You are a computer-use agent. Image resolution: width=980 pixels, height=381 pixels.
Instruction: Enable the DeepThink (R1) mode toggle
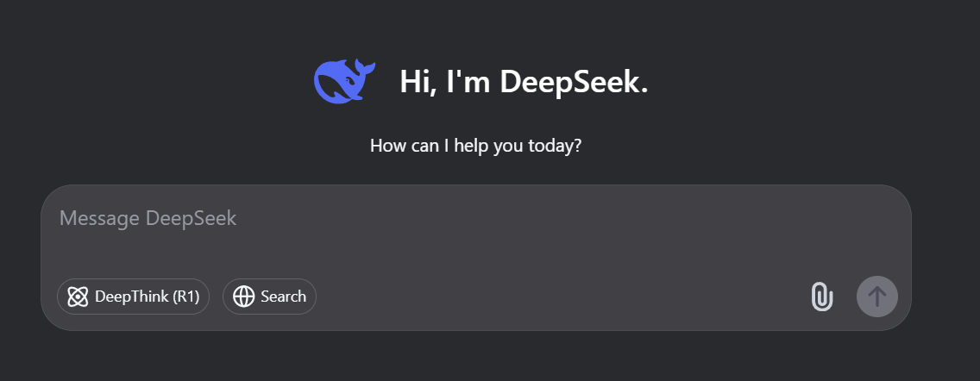(133, 297)
